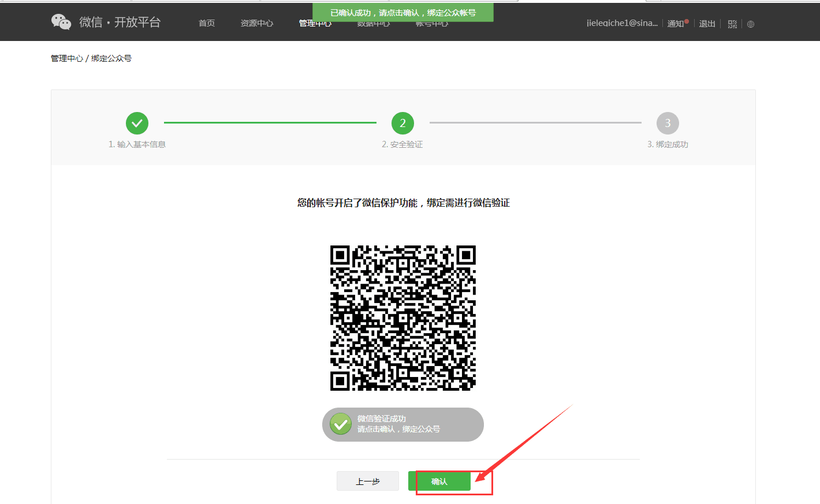This screenshot has height=504, width=820.
Task: Open 管理中心 navigation item
Action: tap(315, 23)
